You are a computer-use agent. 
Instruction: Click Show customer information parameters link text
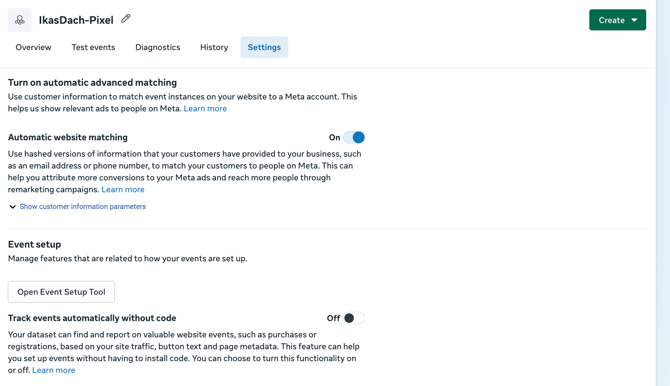click(82, 206)
